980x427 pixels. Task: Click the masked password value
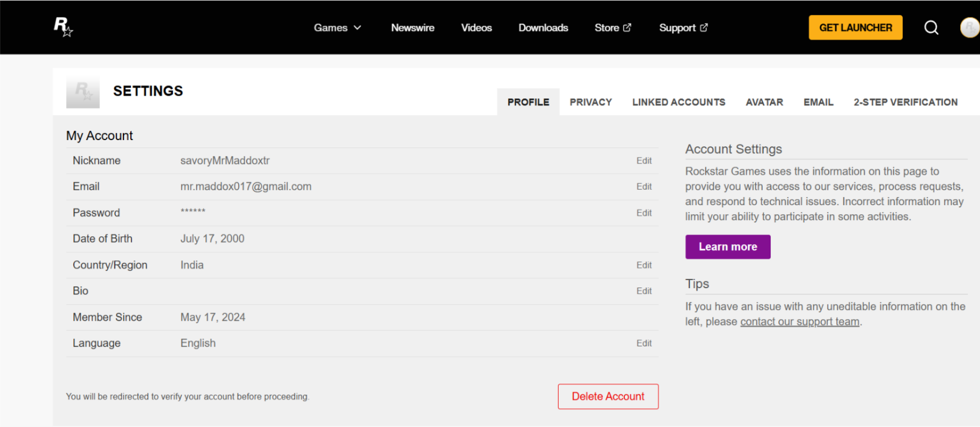click(x=193, y=211)
